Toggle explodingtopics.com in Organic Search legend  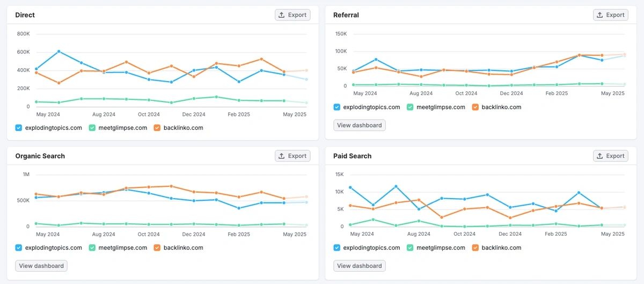(19, 247)
